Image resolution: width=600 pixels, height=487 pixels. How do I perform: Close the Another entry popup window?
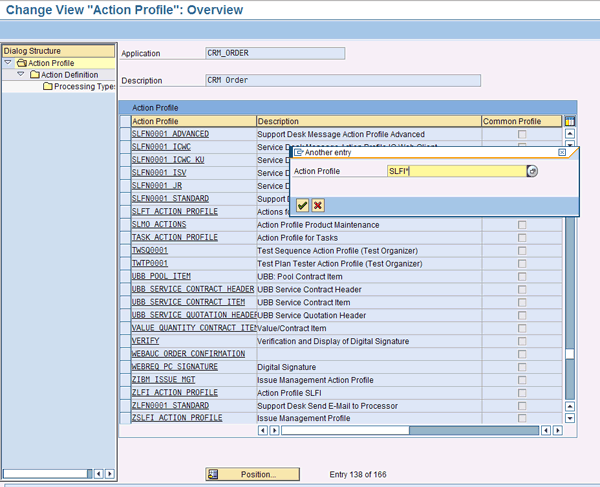[562, 152]
